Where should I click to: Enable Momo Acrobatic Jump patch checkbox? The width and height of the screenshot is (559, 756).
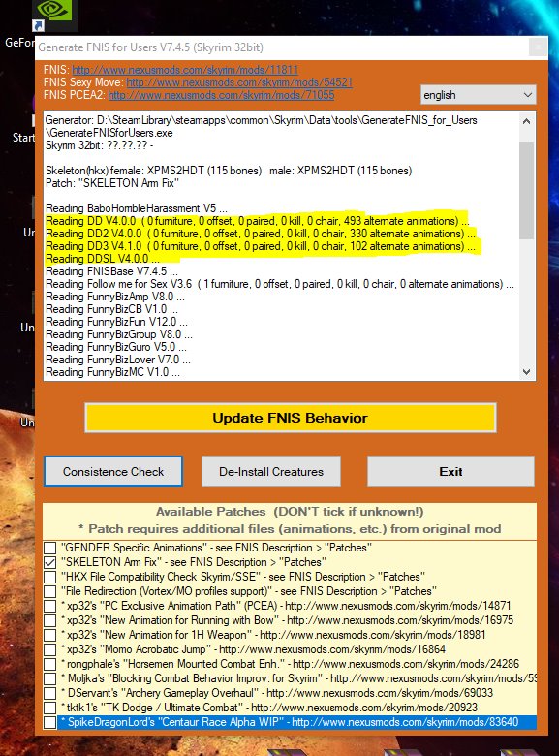(x=50, y=650)
